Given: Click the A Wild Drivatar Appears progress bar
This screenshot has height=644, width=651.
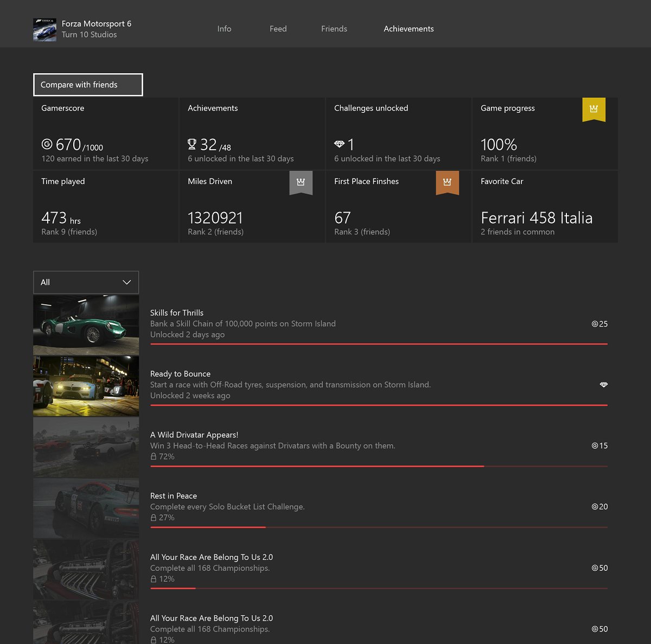Looking at the screenshot, I should (x=379, y=466).
